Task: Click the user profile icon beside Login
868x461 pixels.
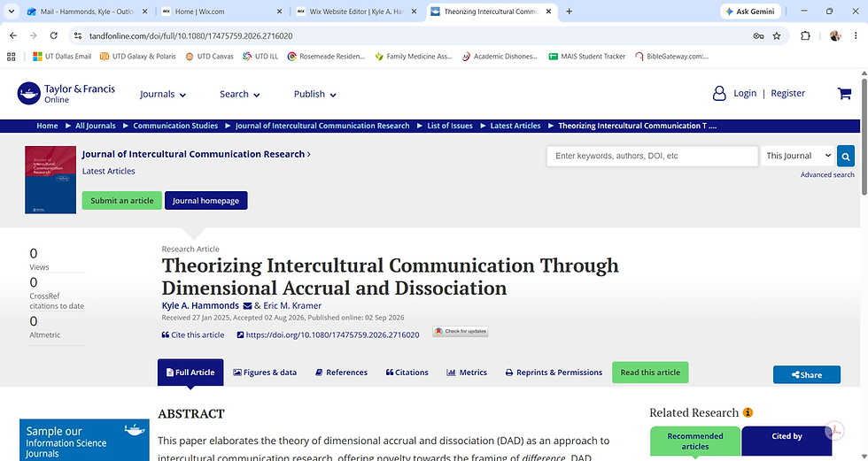Action: tap(719, 94)
